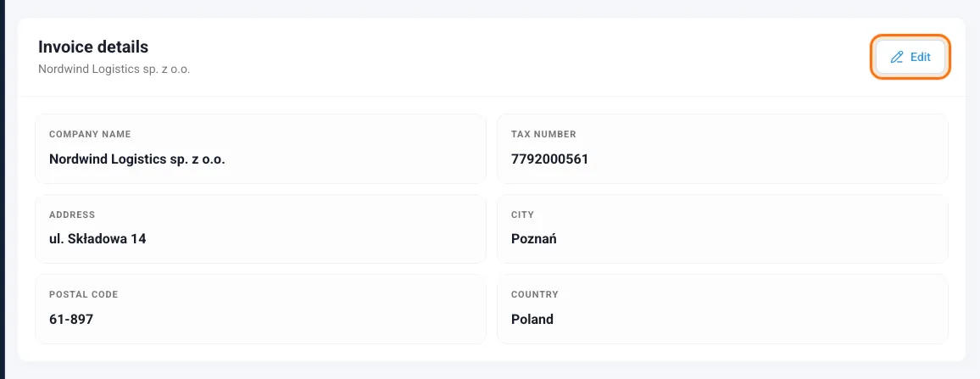
Task: Select the Invoice details heading
Action: point(93,47)
